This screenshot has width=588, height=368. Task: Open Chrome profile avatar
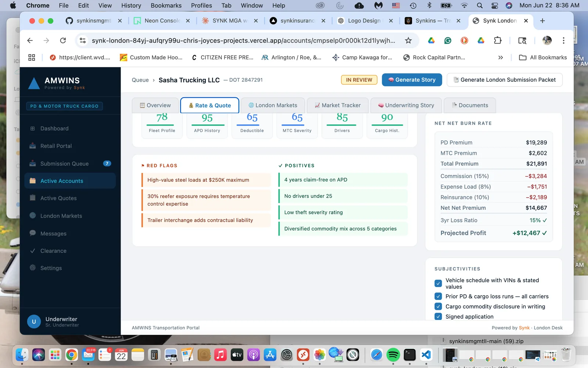547,40
